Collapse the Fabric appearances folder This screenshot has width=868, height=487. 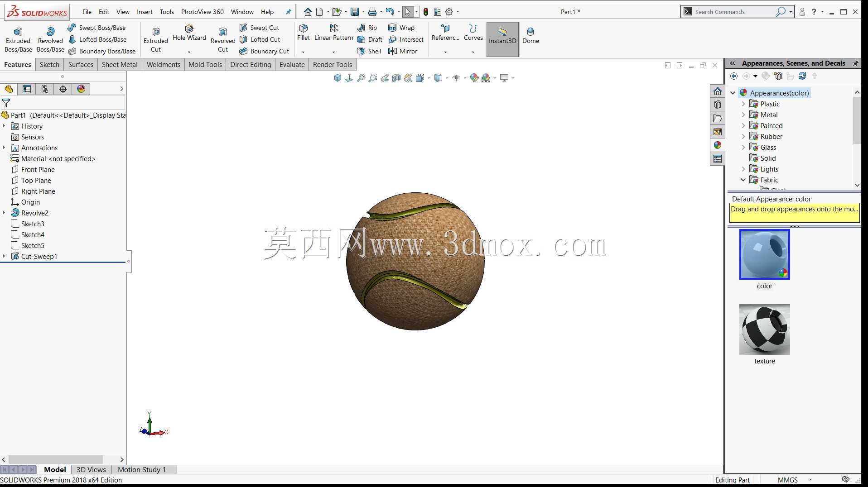coord(743,180)
